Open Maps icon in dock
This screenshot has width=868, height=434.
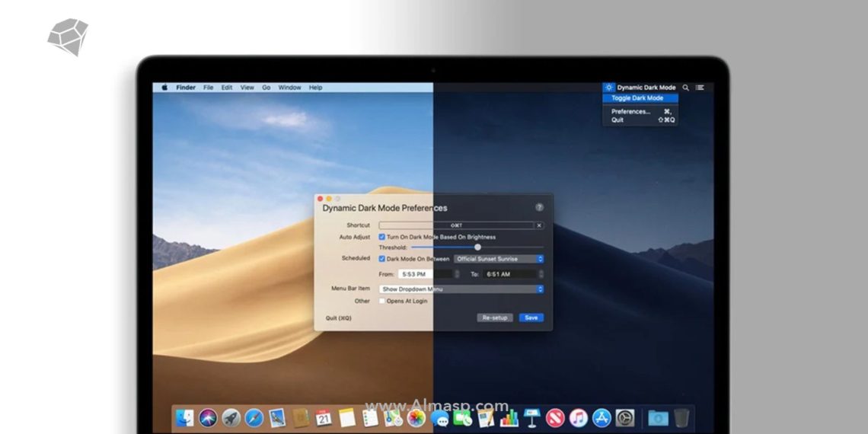393,418
